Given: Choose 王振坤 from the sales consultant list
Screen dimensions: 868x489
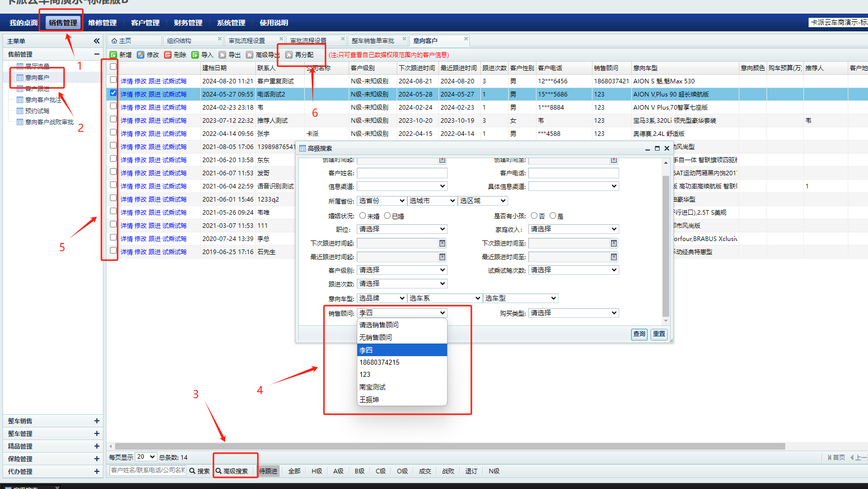Looking at the screenshot, I should (369, 400).
